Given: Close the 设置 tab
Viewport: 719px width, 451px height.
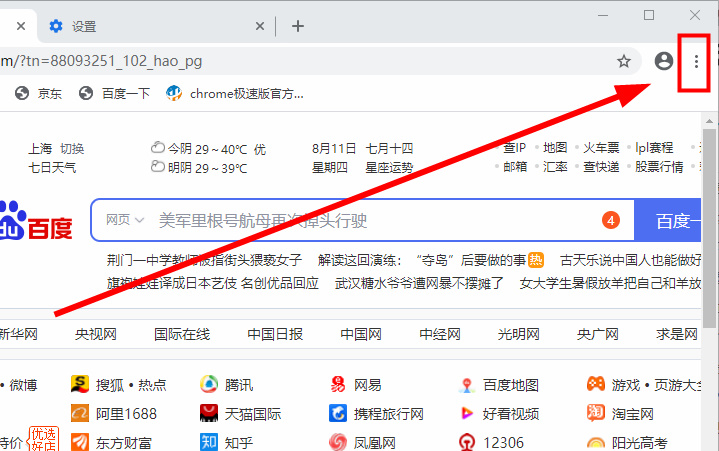Looking at the screenshot, I should pyautogui.click(x=260, y=26).
